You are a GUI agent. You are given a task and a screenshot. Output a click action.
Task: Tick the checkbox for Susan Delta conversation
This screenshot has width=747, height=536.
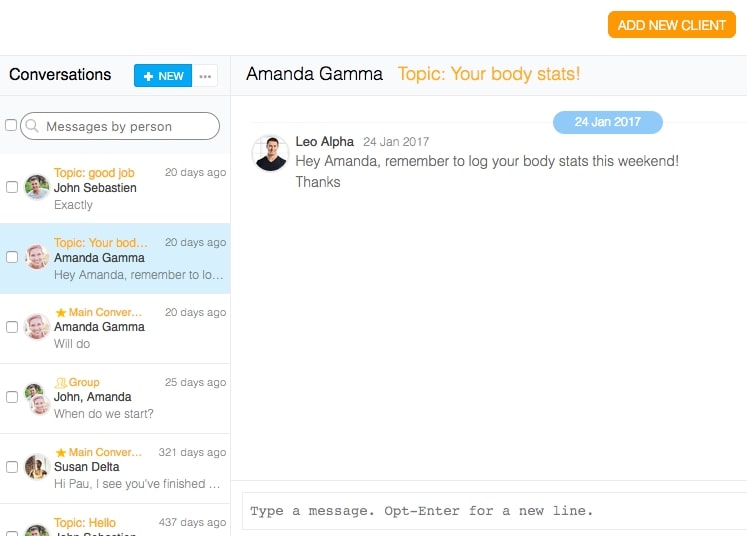pos(12,467)
